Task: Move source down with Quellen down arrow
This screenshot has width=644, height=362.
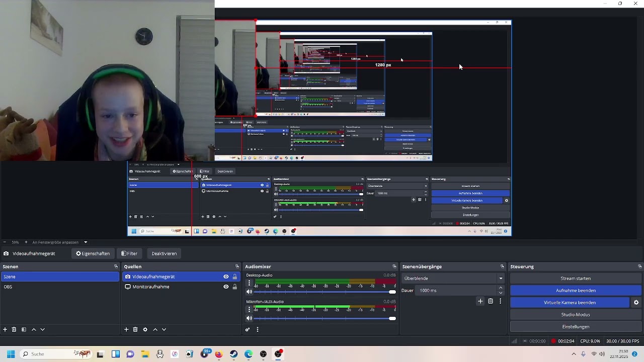Action: [x=164, y=329]
